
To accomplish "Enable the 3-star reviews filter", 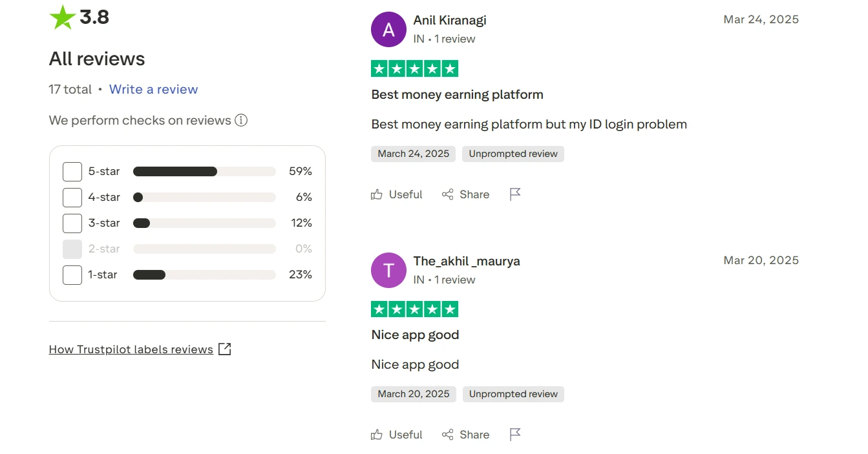I will point(72,223).
